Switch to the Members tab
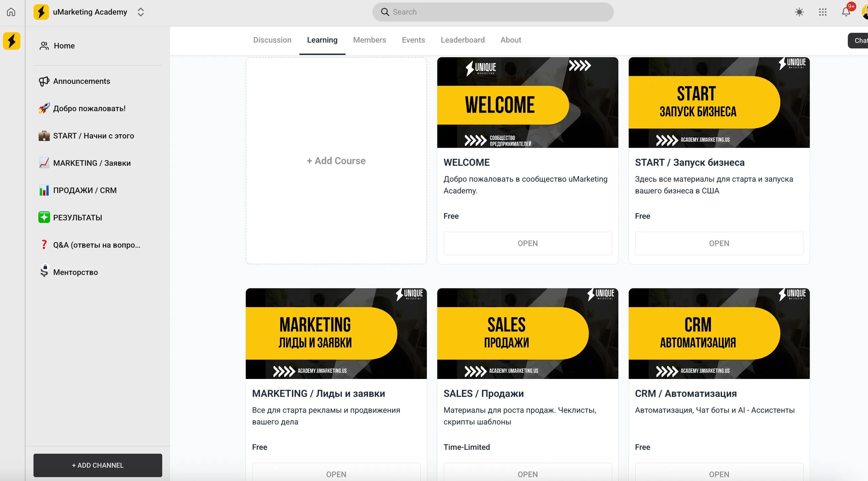Screen dimensions: 868x481 370,40
